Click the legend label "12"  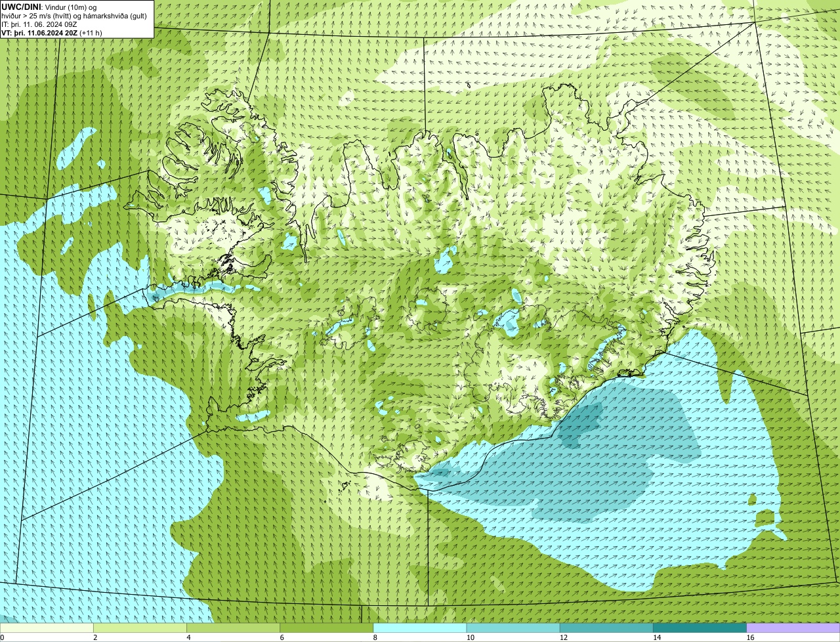click(x=563, y=637)
